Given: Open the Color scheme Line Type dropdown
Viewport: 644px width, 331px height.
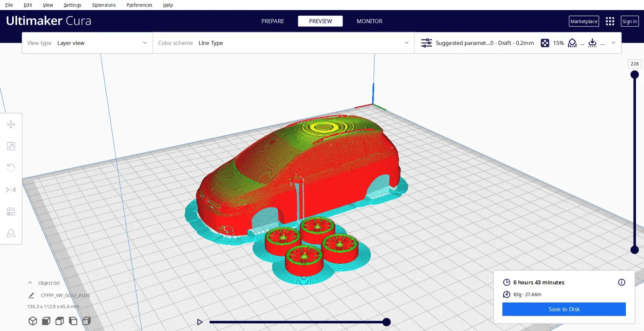Looking at the screenshot, I should [x=284, y=43].
